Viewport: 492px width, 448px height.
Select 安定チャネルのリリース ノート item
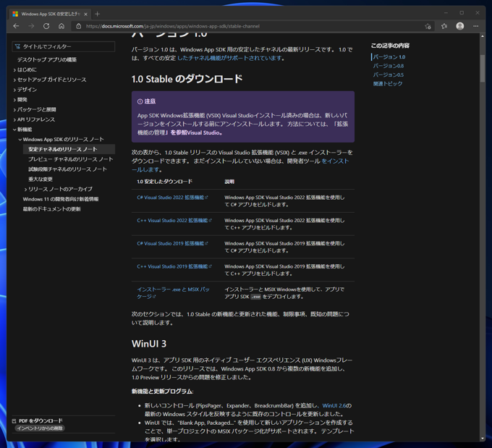[x=69, y=149]
